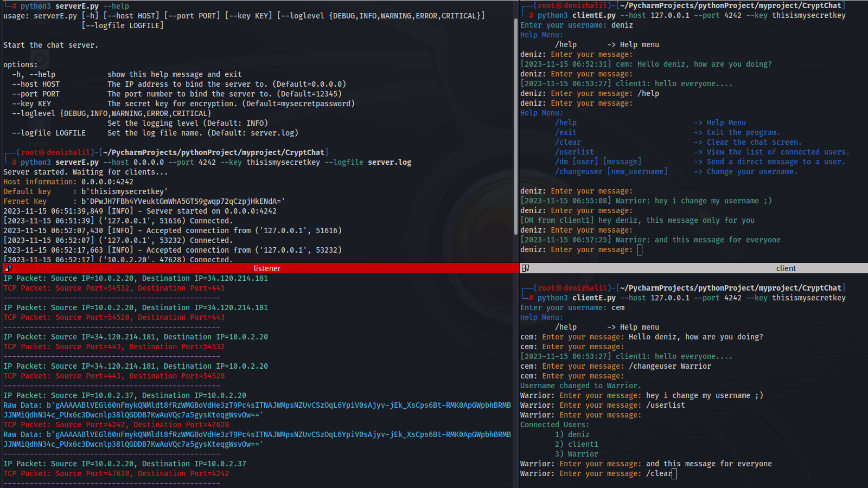Click 'Source Port=54528, Destination Port=443' line
This screenshot has width=868, height=488.
click(x=114, y=318)
